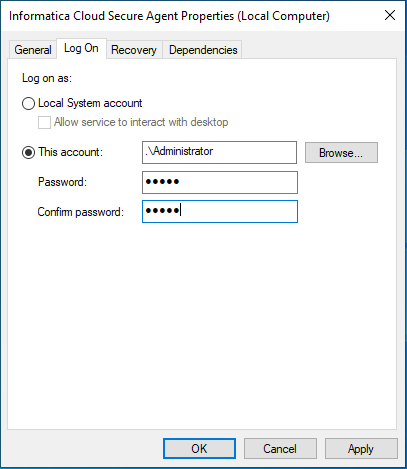The height and width of the screenshot is (469, 407).
Task: Switch to the General tab
Action: (x=33, y=50)
